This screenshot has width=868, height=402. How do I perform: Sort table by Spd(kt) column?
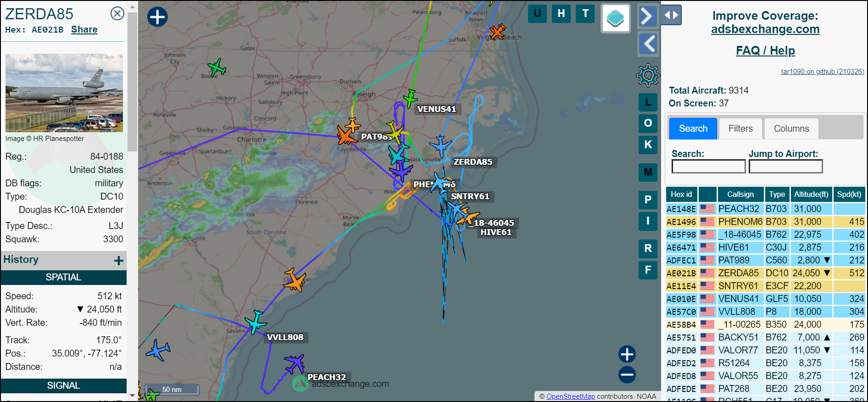849,194
